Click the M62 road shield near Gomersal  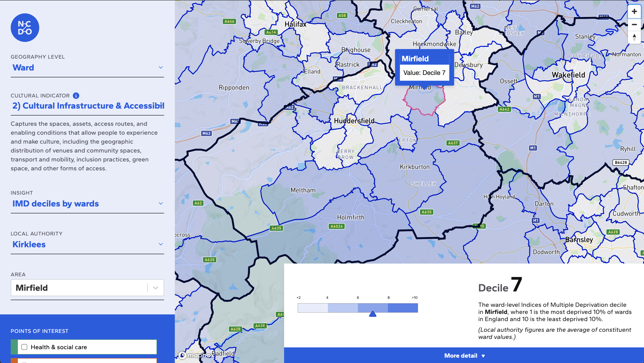[475, 6]
